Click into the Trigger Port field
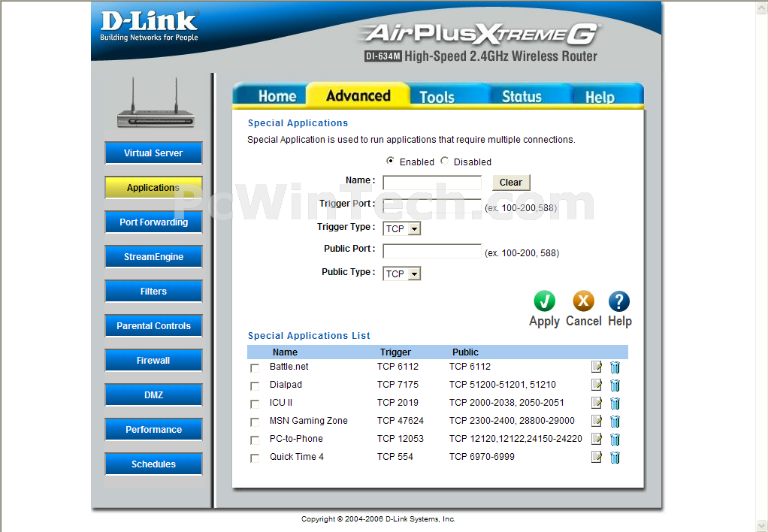 [x=432, y=206]
